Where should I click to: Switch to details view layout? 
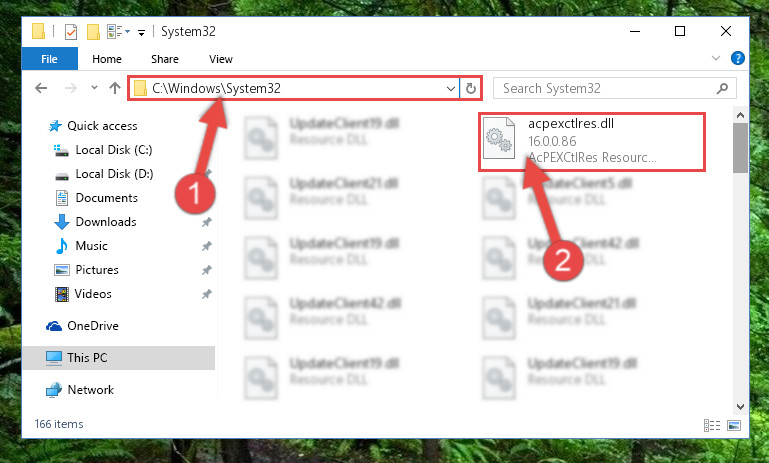712,425
